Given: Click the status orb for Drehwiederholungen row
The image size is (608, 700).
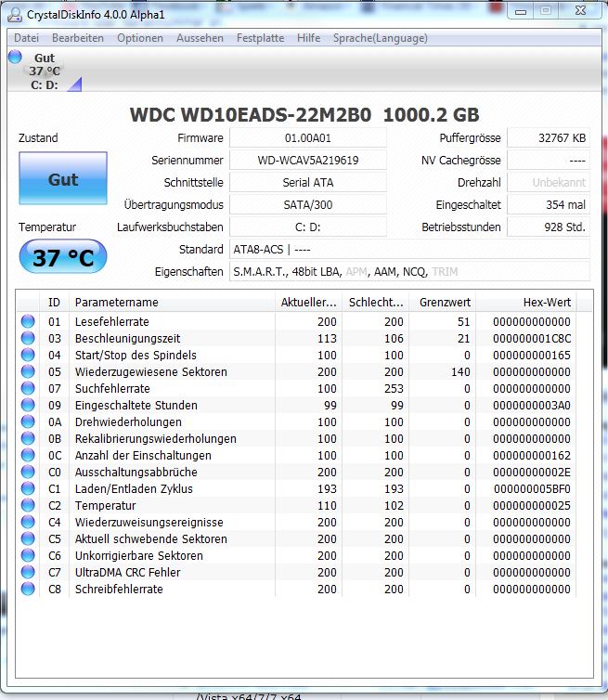Looking at the screenshot, I should (28, 421).
